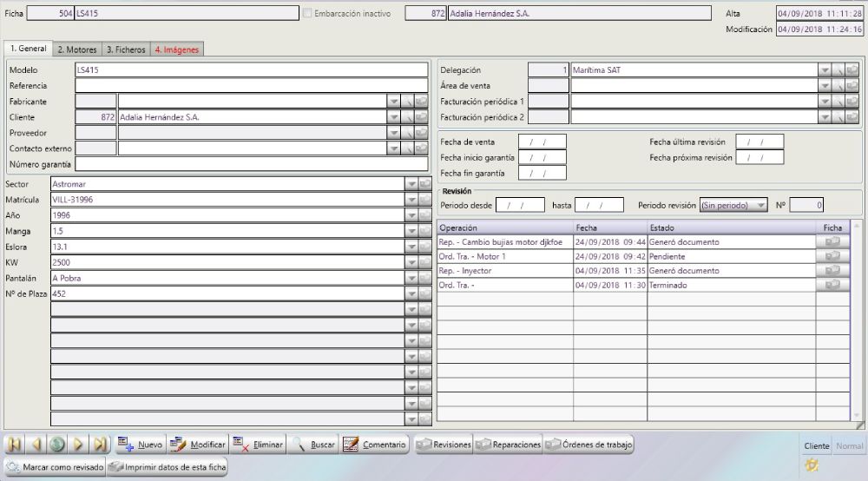Open the Sector dropdown list
The height and width of the screenshot is (481, 868).
click(x=411, y=184)
